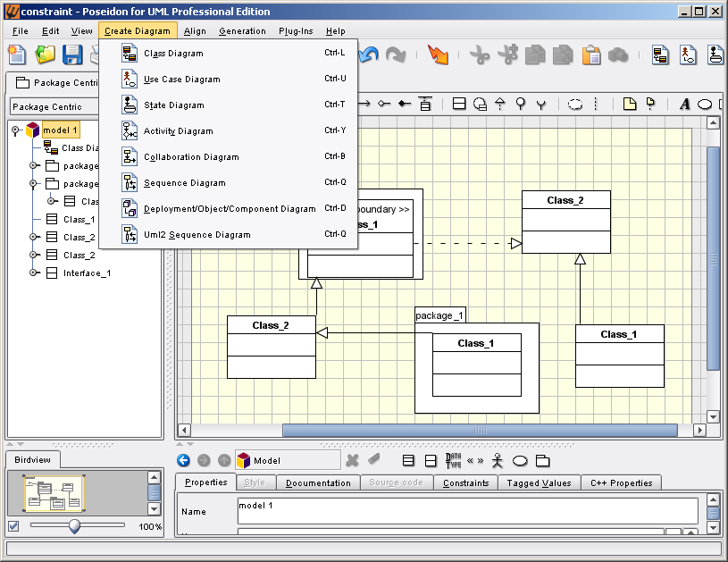Switch to the C++ Properties tab
The image size is (728, 562).
coord(621,483)
